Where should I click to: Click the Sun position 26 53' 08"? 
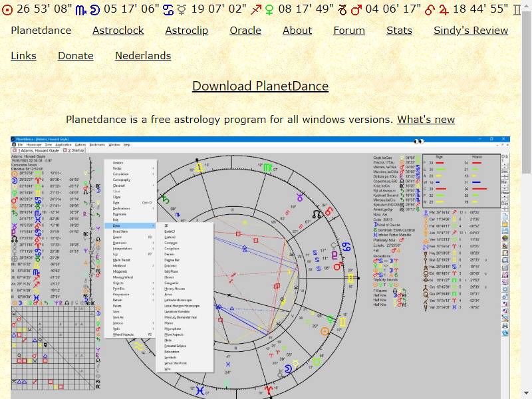pyautogui.click(x=44, y=9)
